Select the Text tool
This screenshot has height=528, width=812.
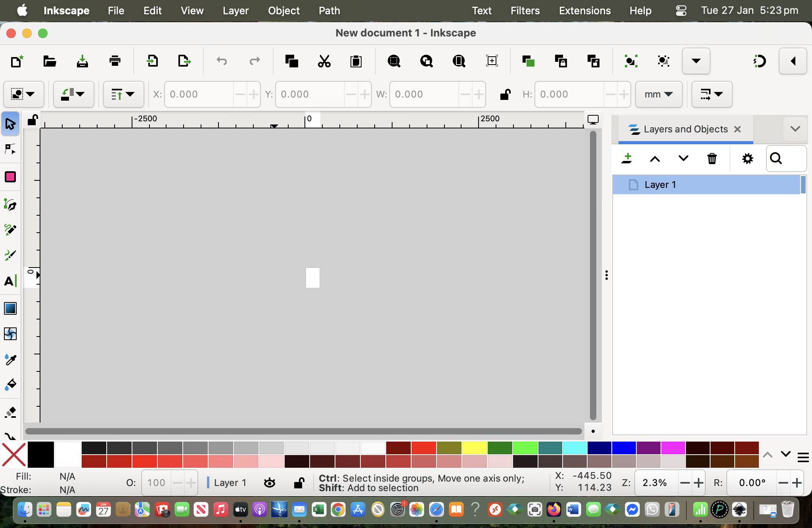pos(10,281)
